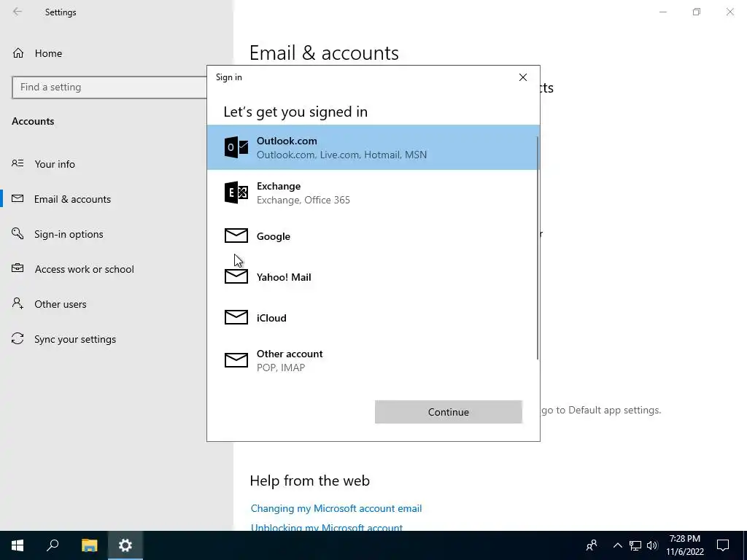Click the 'Help from the web' heading
Viewport: 747px width, 560px height.
click(309, 481)
